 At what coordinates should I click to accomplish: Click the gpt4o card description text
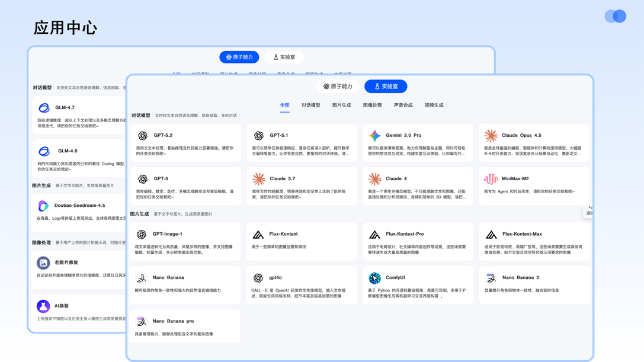coord(299,293)
